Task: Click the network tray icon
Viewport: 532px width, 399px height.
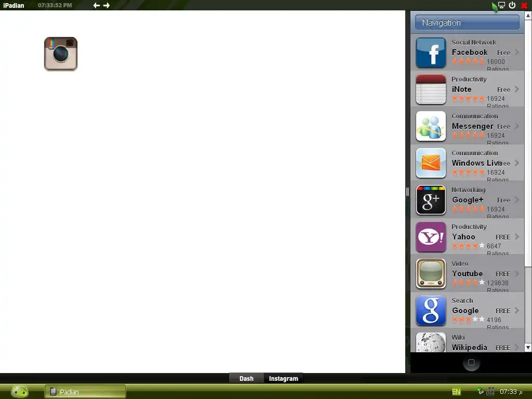Action: 481,391
